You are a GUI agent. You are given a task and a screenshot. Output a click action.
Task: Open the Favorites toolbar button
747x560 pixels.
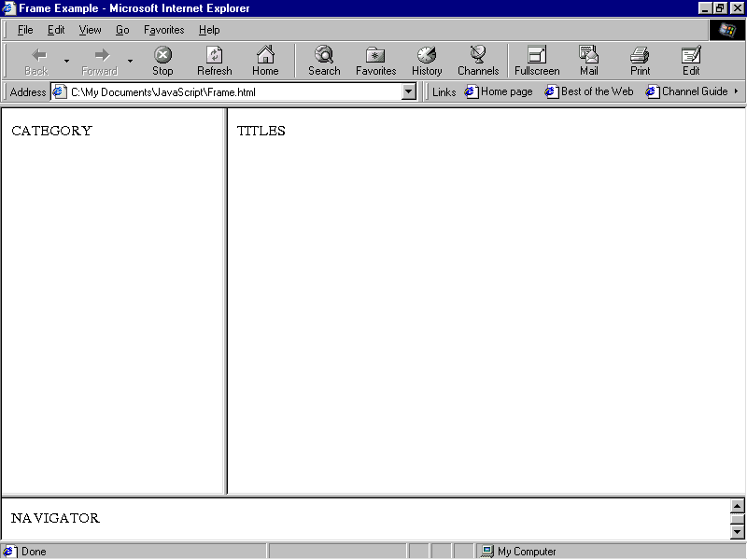click(x=375, y=61)
